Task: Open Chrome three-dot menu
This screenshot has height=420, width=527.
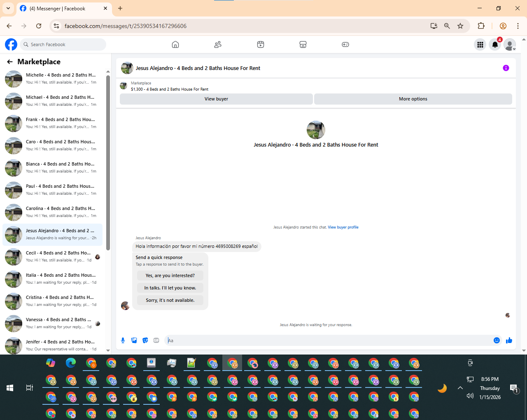Action: 518,26
